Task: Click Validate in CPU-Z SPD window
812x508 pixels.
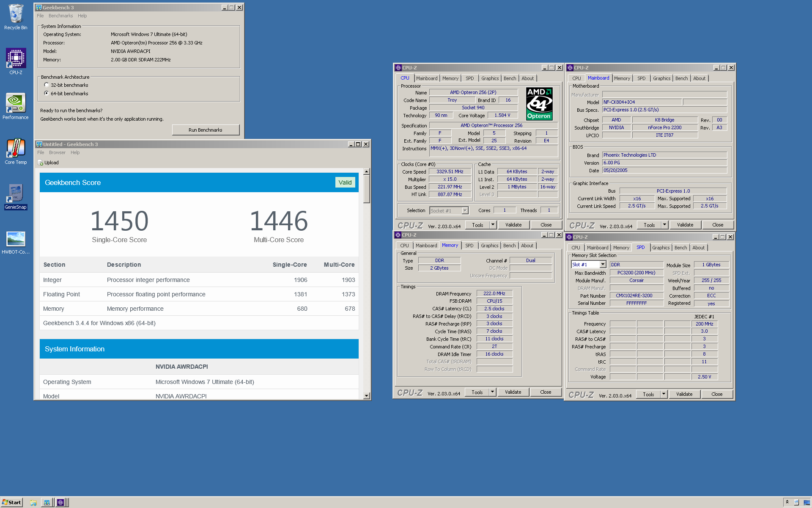Action: [x=684, y=394]
